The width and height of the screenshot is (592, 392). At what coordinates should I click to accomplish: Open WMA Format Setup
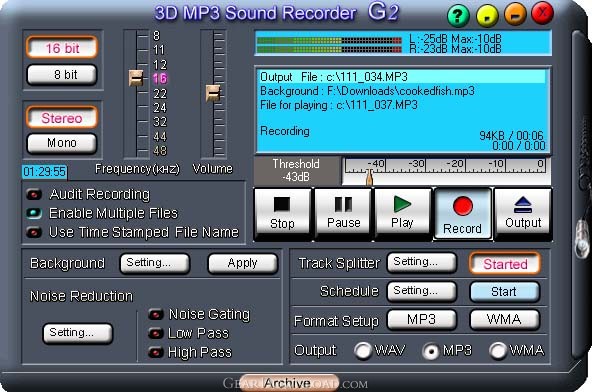[504, 320]
